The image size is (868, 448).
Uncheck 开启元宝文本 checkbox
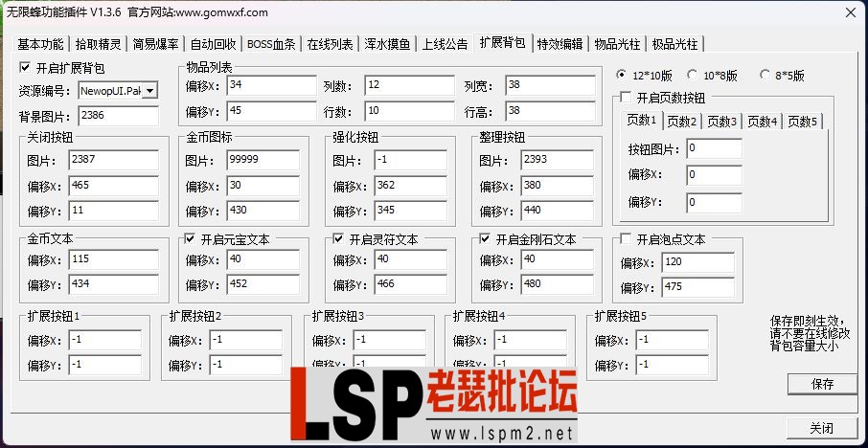190,239
